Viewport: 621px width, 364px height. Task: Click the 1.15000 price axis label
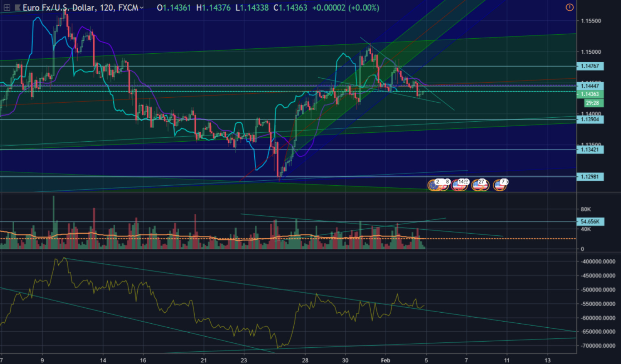click(591, 52)
